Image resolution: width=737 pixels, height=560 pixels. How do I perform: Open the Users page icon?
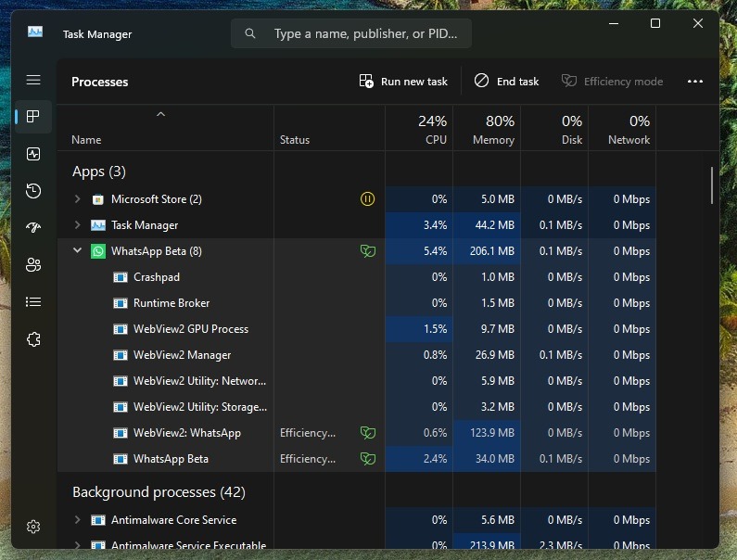[33, 265]
